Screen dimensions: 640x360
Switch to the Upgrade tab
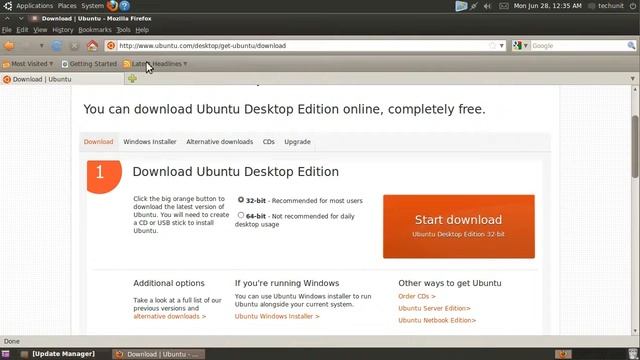[298, 142]
